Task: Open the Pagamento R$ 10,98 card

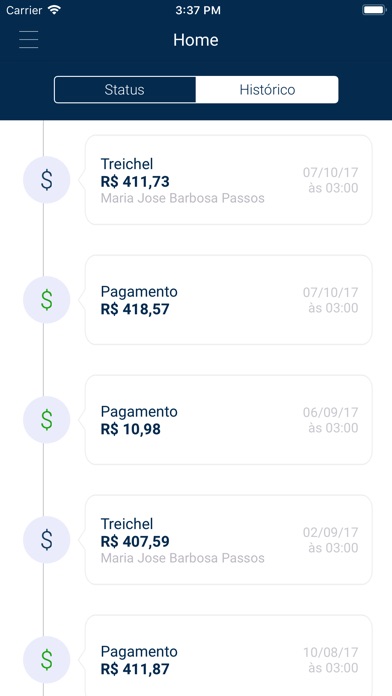Action: pos(228,419)
